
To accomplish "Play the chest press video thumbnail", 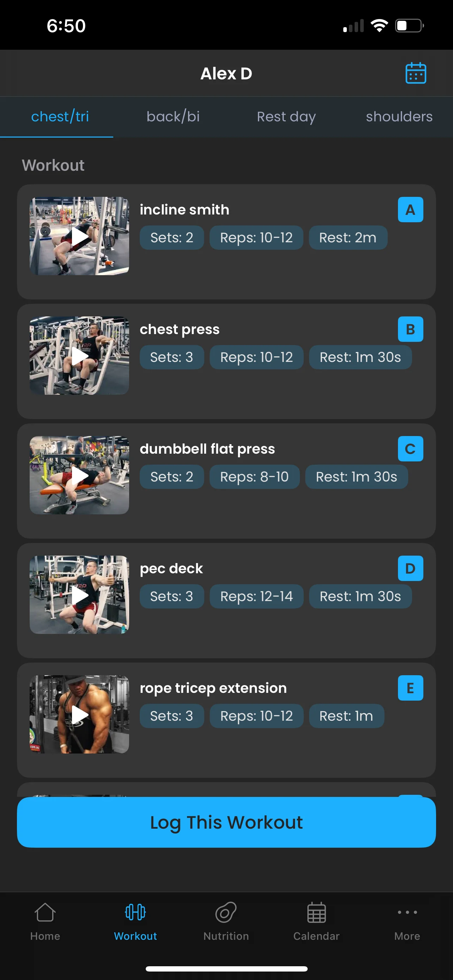I will coord(79,356).
